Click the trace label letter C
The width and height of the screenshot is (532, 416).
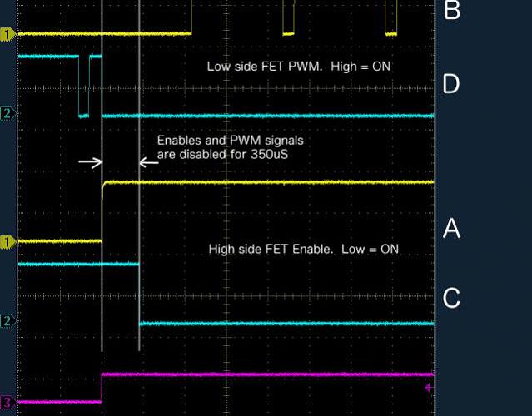[x=451, y=298]
